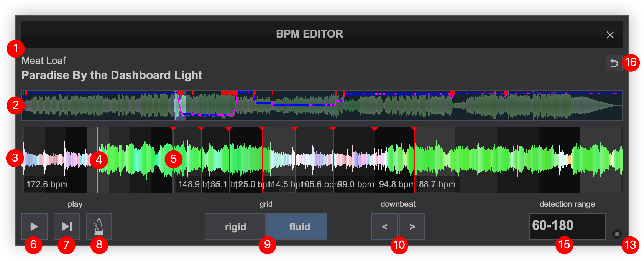Image resolution: width=644 pixels, height=261 pixels.
Task: Click the 172.6 bpm label
Action: (47, 184)
